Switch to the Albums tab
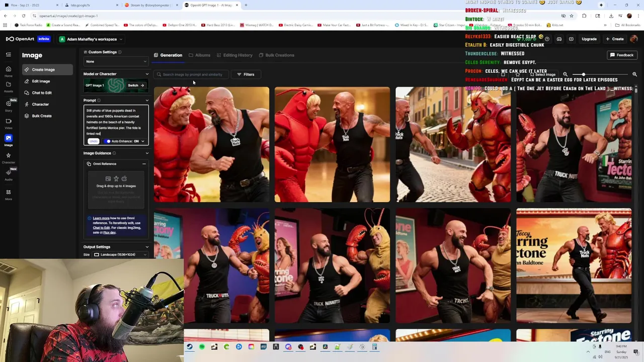The width and height of the screenshot is (644, 362). [199, 55]
